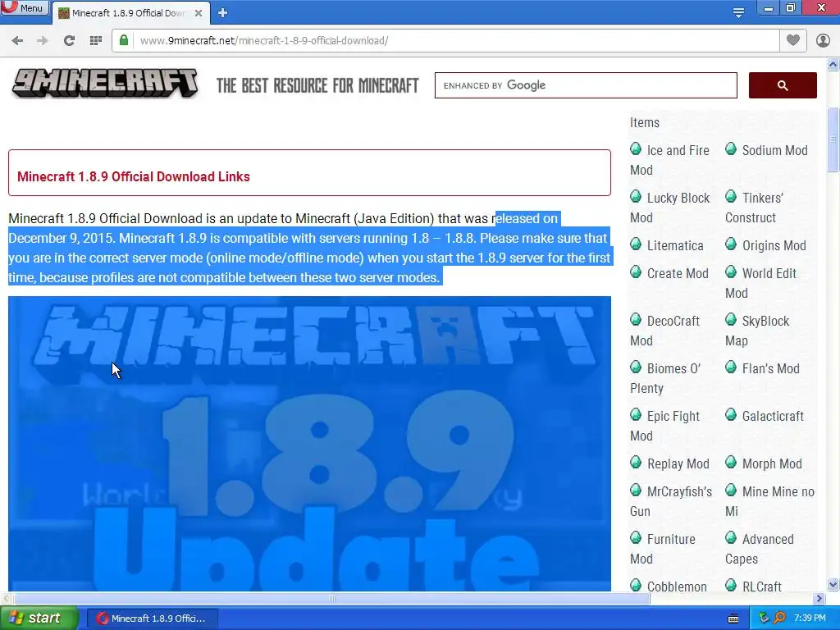Click the horizontal scrollbar thumb
The image size is (840, 630).
[332, 598]
